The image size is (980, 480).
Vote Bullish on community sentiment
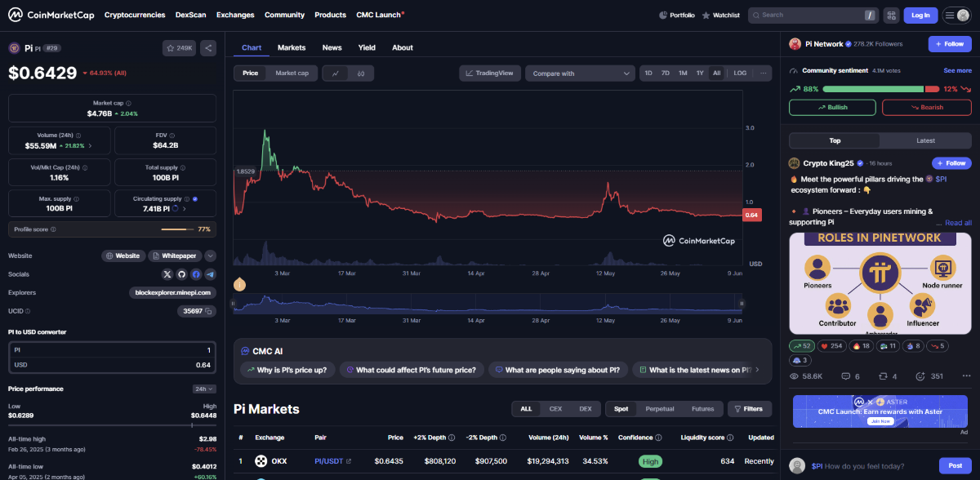pyautogui.click(x=832, y=107)
